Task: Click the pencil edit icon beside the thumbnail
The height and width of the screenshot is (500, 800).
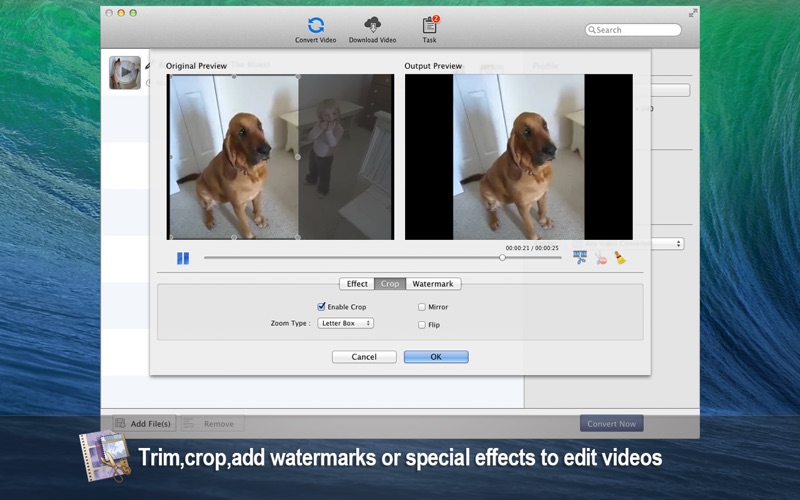Action: click(148, 65)
